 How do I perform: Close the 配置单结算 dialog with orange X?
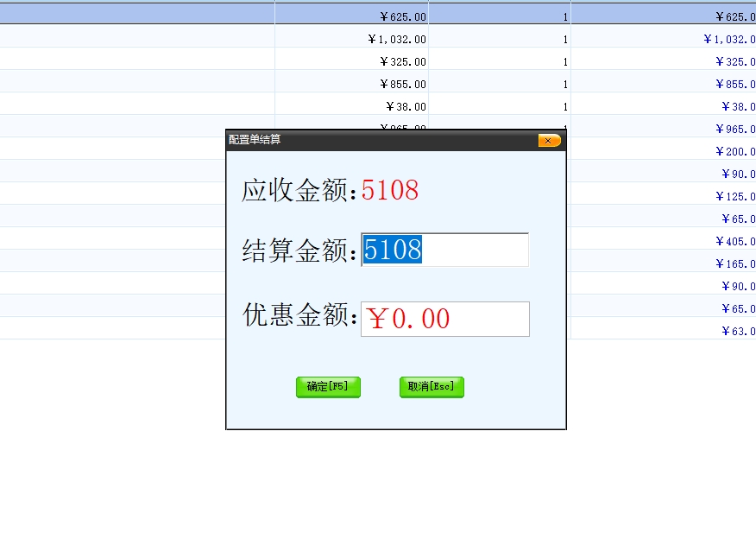point(549,141)
